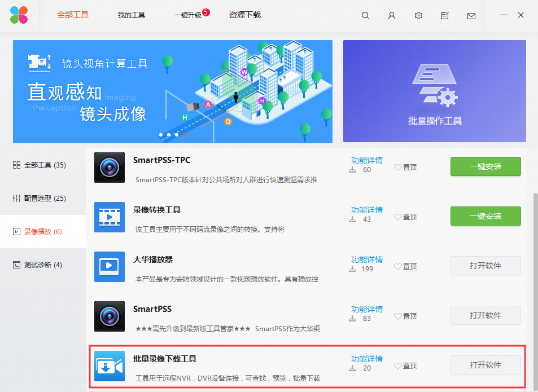Image resolution: width=538 pixels, height=392 pixels.
Task: Select the first banner carousel dot
Action: [161, 135]
